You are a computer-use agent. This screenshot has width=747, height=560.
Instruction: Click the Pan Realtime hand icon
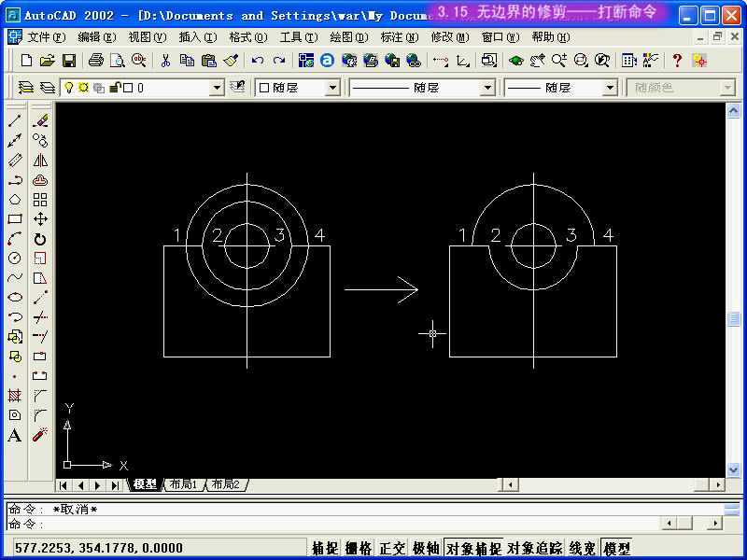tap(538, 61)
